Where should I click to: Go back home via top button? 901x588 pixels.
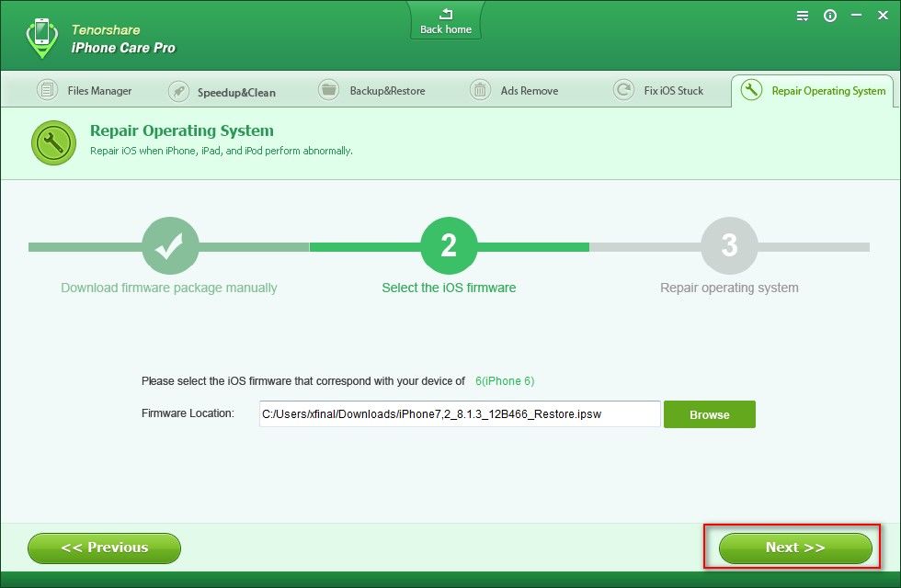[x=445, y=21]
